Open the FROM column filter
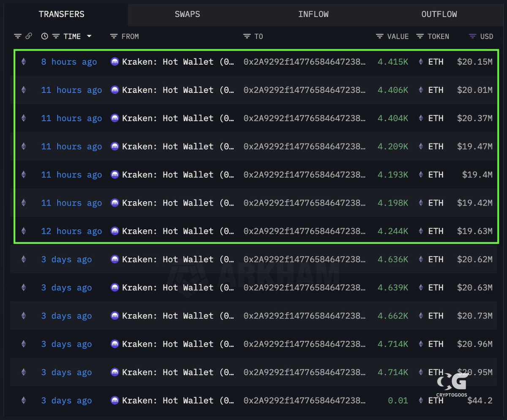This screenshot has height=420, width=507. click(114, 36)
